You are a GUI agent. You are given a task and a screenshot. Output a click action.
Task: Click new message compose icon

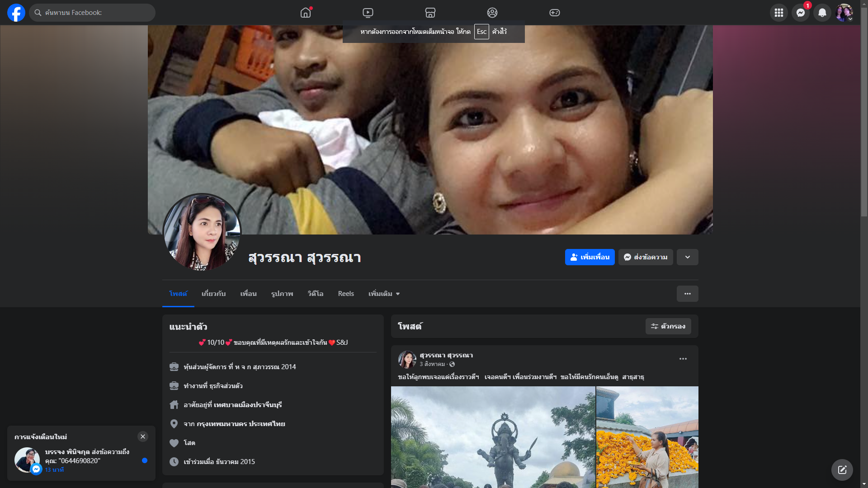point(842,470)
